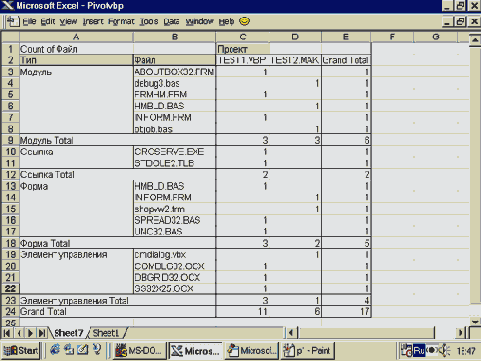
Task: Jump to last sheet tab with navigation arrow
Action: pyautogui.click(x=42, y=333)
